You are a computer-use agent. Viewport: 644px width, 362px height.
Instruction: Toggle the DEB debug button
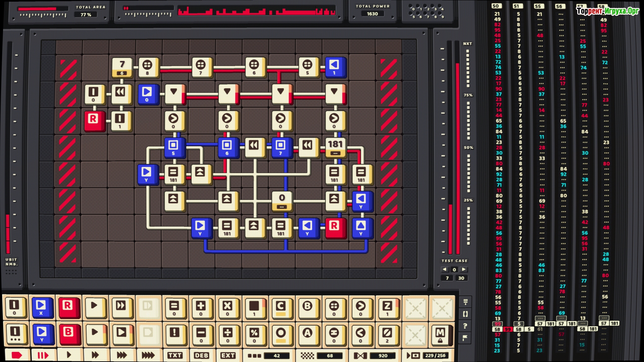pos(201,355)
